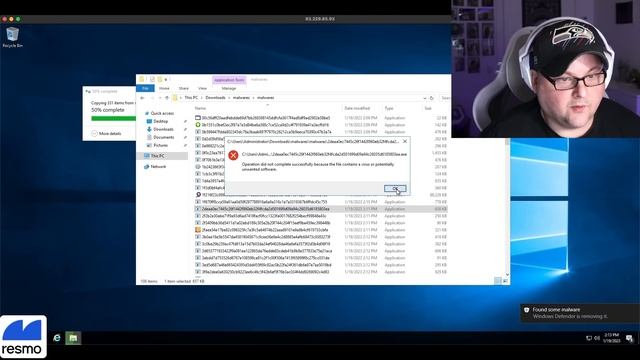Click the New folder icon in the Quick Access Toolbar
The width and height of the screenshot is (640, 360).
coord(160,79)
